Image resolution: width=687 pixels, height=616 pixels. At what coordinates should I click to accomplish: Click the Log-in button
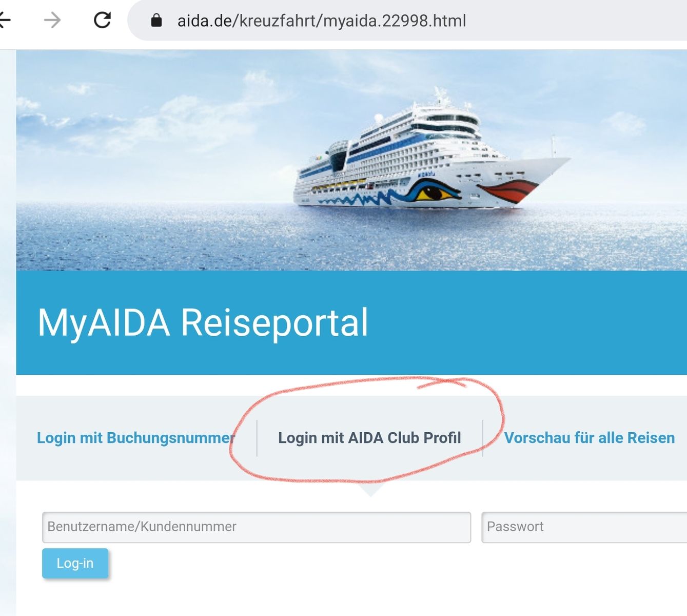tap(75, 563)
